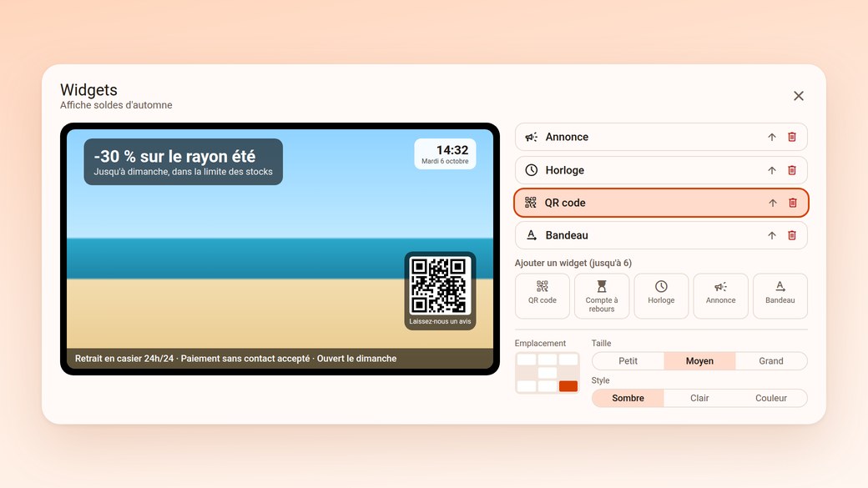Click the 'Taille' label
The width and height of the screenshot is (868, 488).
(x=601, y=344)
